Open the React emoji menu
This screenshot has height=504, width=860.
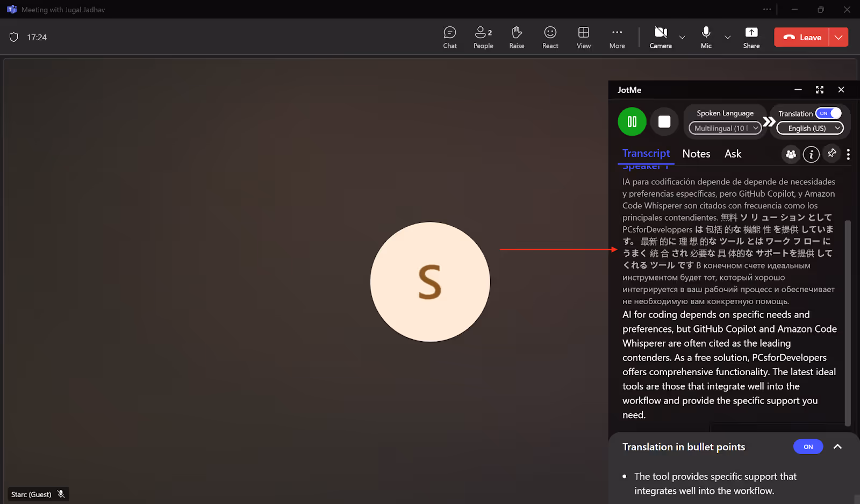point(550,38)
